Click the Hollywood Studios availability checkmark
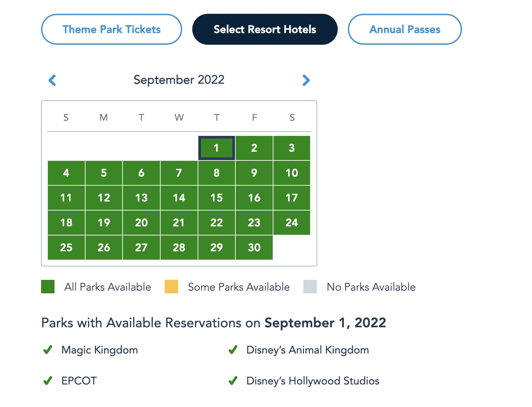The width and height of the screenshot is (532, 407). (233, 381)
